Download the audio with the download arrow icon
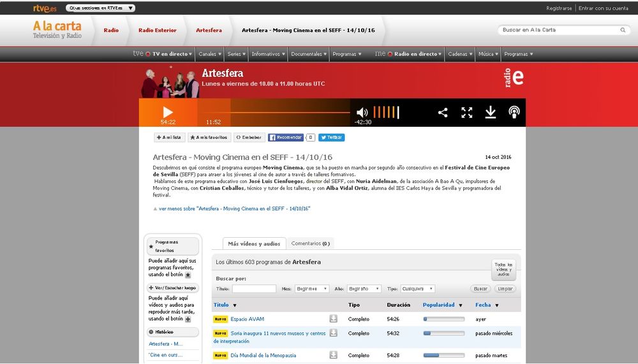The image size is (638, 364). (490, 113)
